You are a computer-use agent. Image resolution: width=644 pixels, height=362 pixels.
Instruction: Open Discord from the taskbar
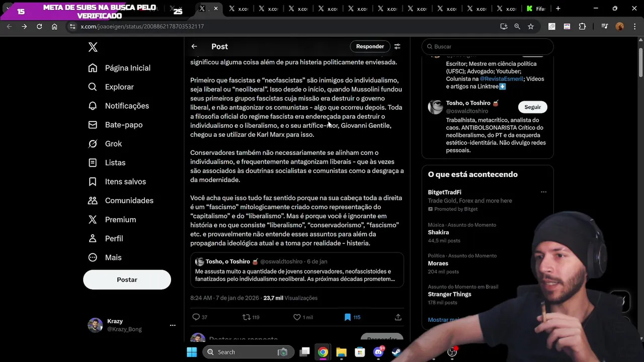pyautogui.click(x=378, y=352)
